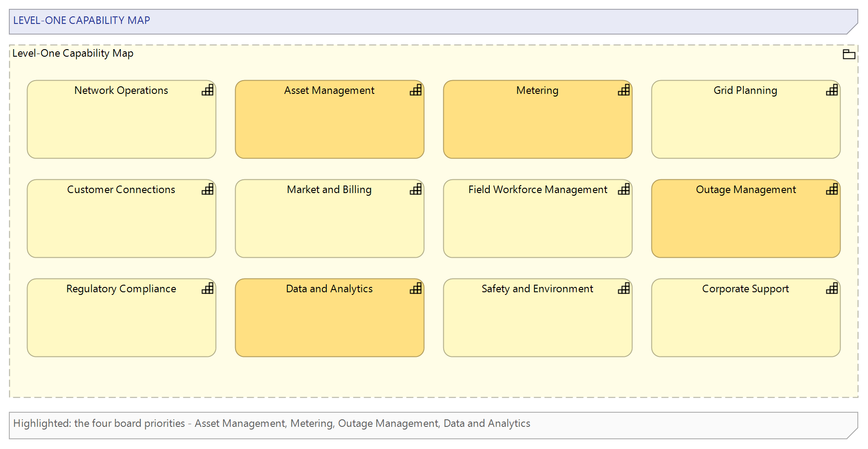The image size is (868, 449).
Task: Select the Level-One Capability Map group label
Action: tap(73, 53)
